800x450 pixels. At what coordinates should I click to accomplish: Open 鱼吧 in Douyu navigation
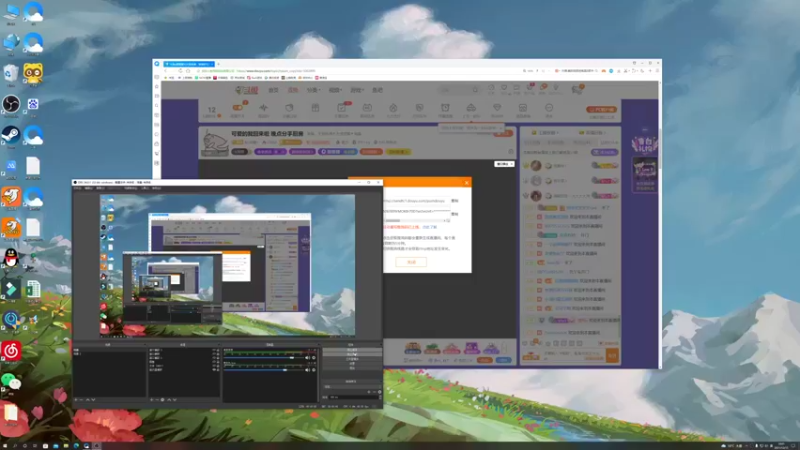tap(377, 90)
